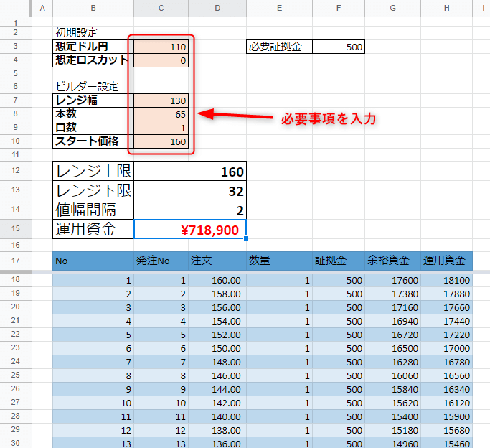Viewport: 490px width, 448px height.
Task: Select column G header
Action: tap(393, 8)
